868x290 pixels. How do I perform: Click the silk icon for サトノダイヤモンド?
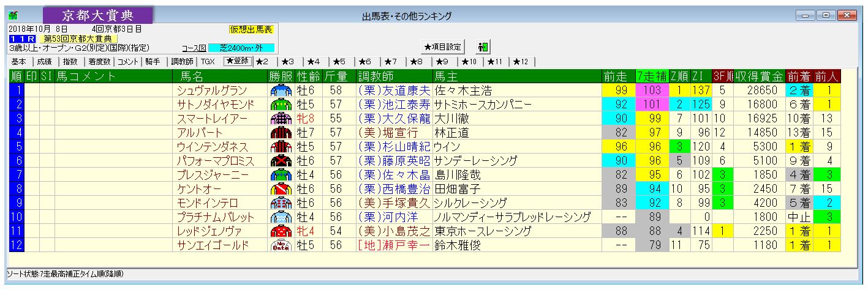(281, 104)
